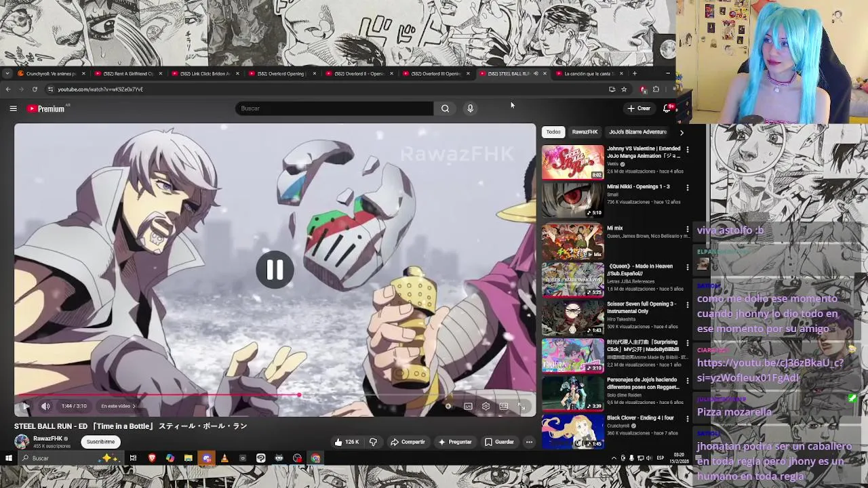
Task: Open the RawazFHK channel name link
Action: tap(47, 439)
